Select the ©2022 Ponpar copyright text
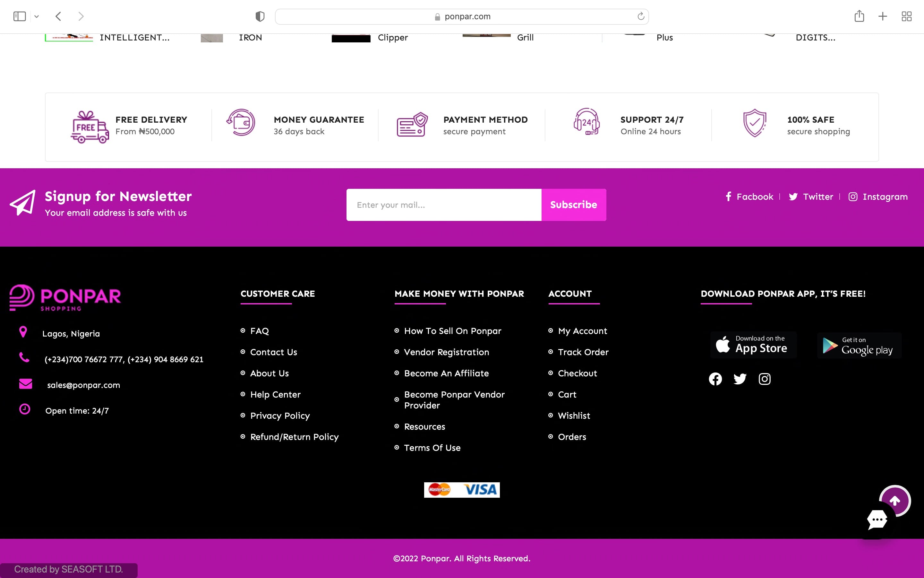Image resolution: width=924 pixels, height=578 pixels. coord(462,559)
